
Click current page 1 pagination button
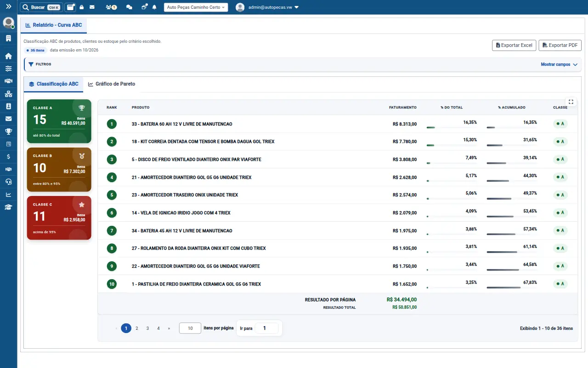pyautogui.click(x=126, y=328)
